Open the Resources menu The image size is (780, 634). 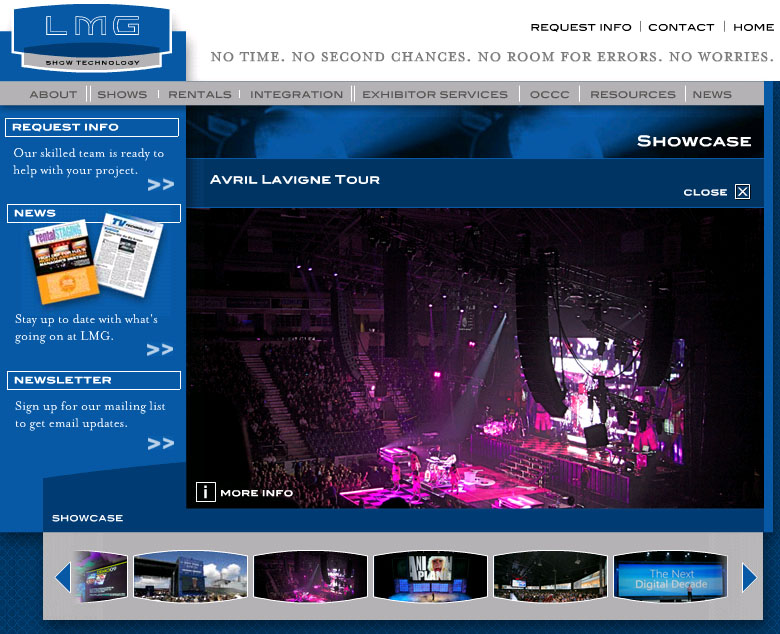pos(633,94)
